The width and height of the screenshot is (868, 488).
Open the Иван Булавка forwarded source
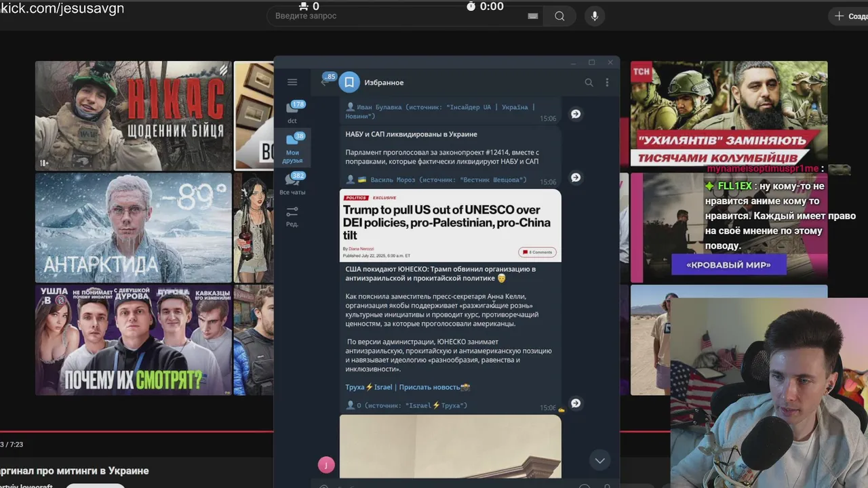point(441,112)
